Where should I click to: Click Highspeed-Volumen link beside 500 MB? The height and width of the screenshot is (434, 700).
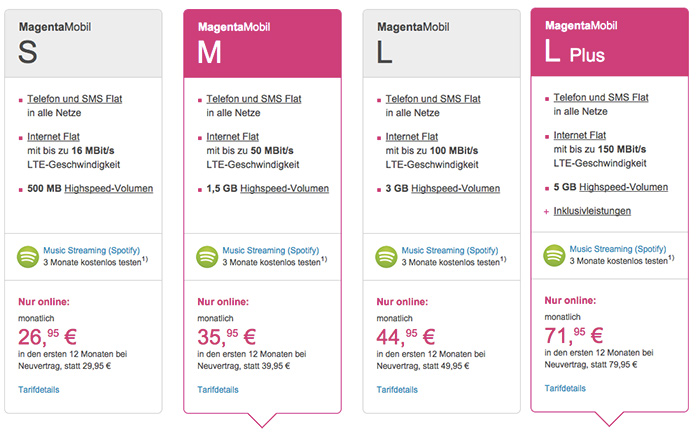pyautogui.click(x=108, y=188)
